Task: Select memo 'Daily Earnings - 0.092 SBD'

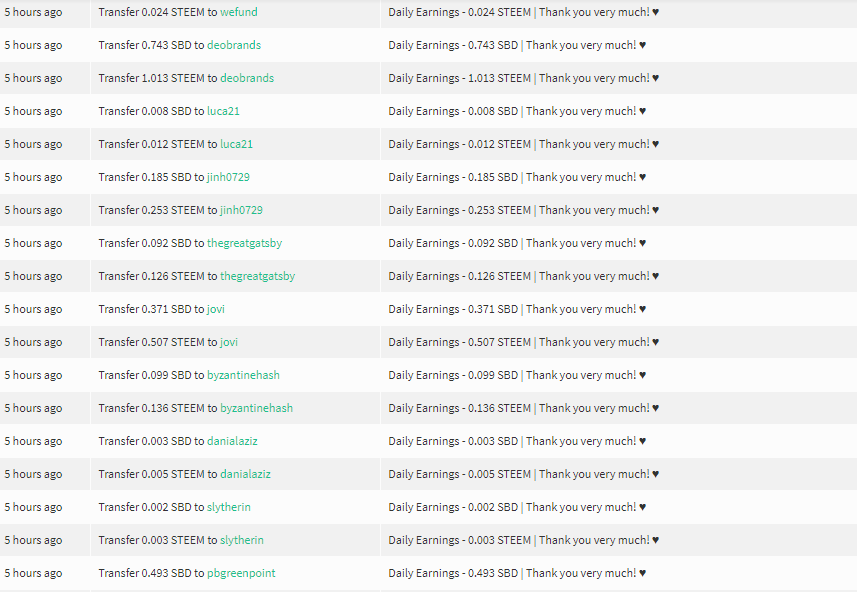Action: point(453,243)
